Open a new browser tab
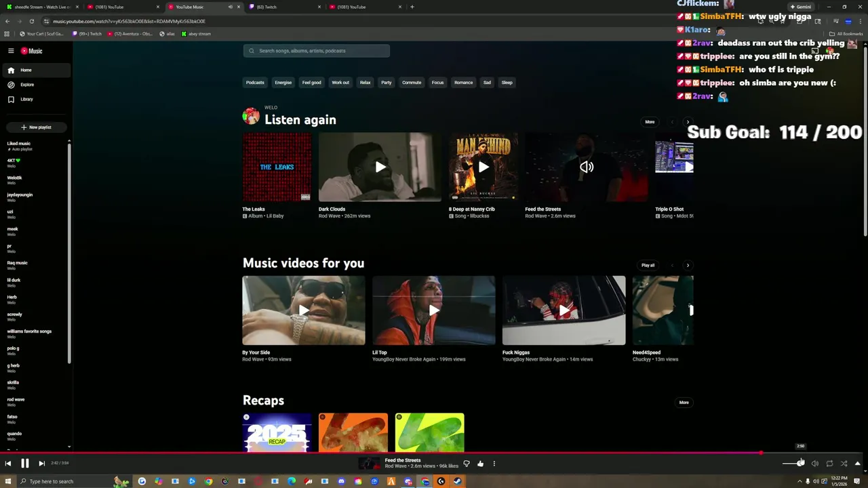This screenshot has width=868, height=488. pos(412,7)
